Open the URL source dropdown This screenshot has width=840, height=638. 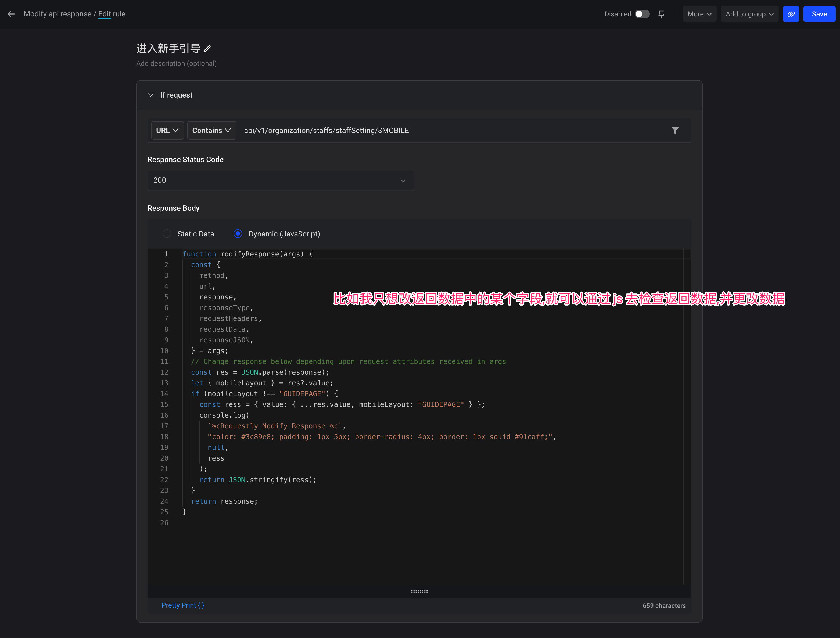pyautogui.click(x=167, y=131)
